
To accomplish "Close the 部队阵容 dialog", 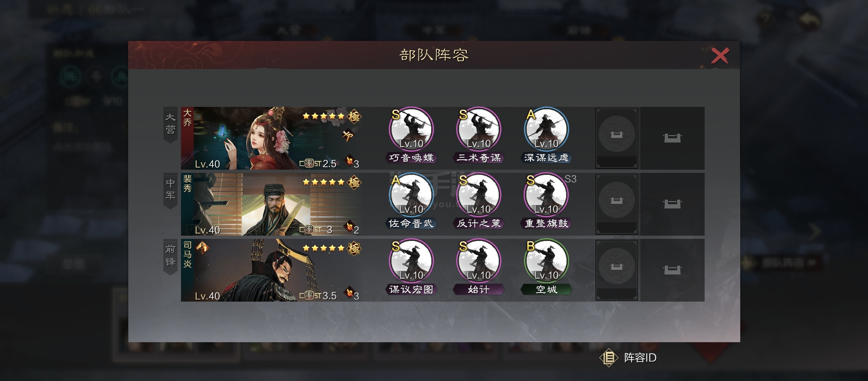I will 720,56.
